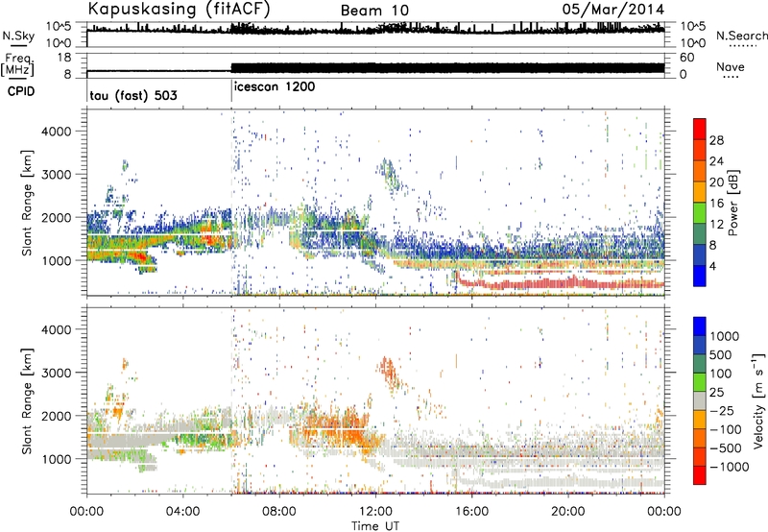
Task: Click the 04:00 time axis tick label
Action: coord(182,512)
